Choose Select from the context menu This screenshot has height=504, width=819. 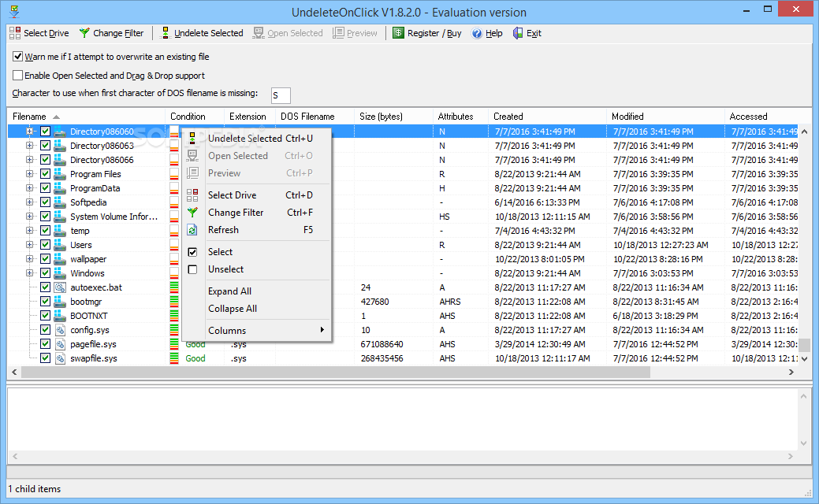[x=256, y=251]
